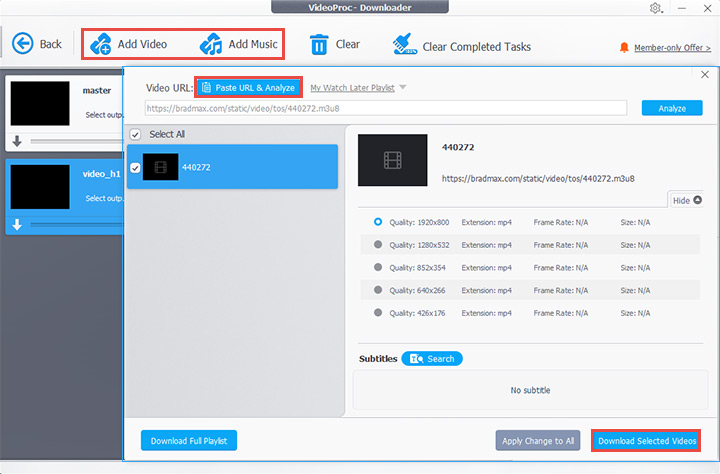The image size is (720, 474).
Task: Click the Analyze button
Action: coord(672,108)
